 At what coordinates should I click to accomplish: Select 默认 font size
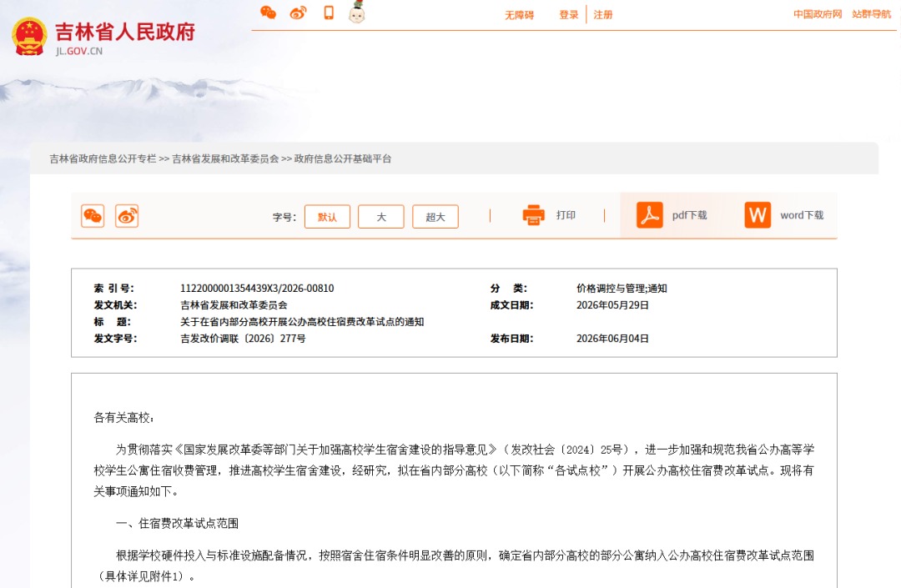pyautogui.click(x=328, y=217)
